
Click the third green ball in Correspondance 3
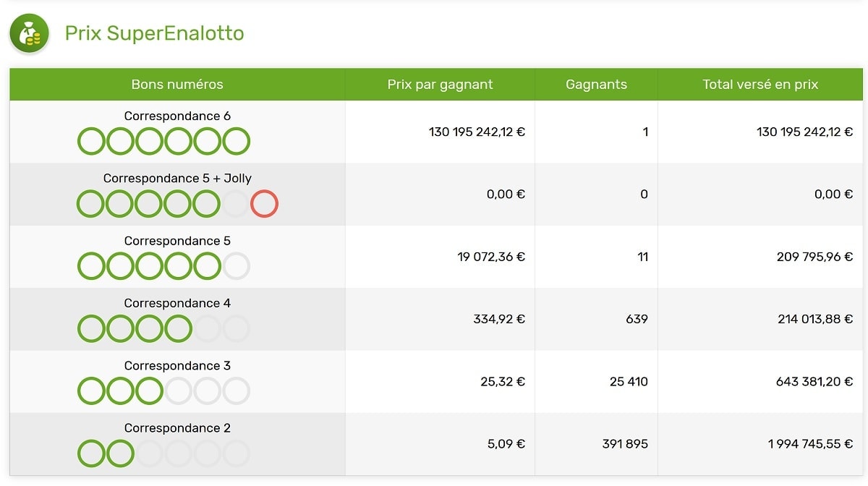pos(149,391)
